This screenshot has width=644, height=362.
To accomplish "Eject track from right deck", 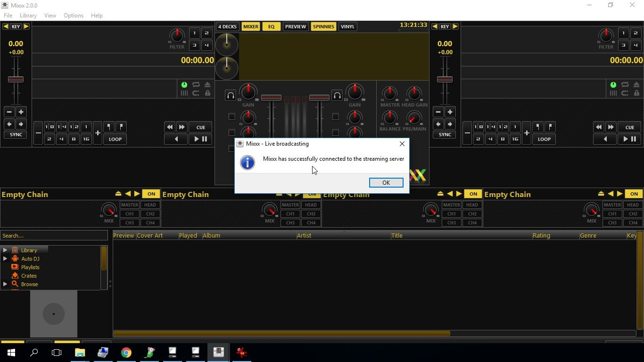I will [636, 85].
